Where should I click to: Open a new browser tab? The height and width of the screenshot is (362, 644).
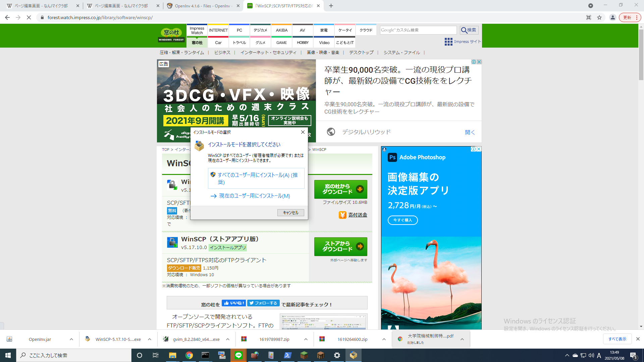tap(331, 6)
